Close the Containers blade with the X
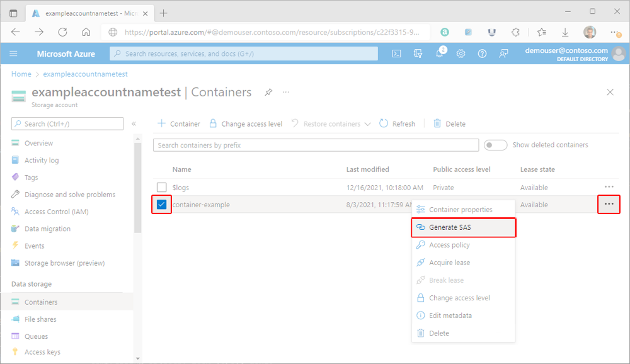The width and height of the screenshot is (630, 364). click(610, 92)
